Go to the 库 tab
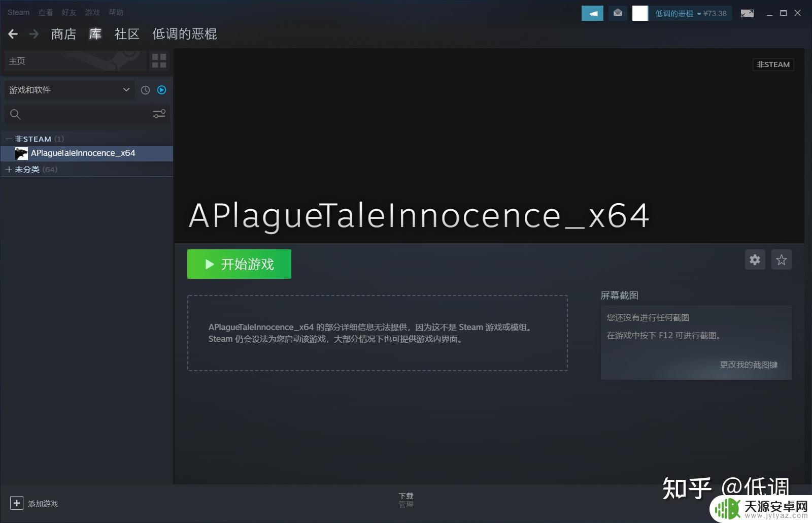 [x=95, y=34]
